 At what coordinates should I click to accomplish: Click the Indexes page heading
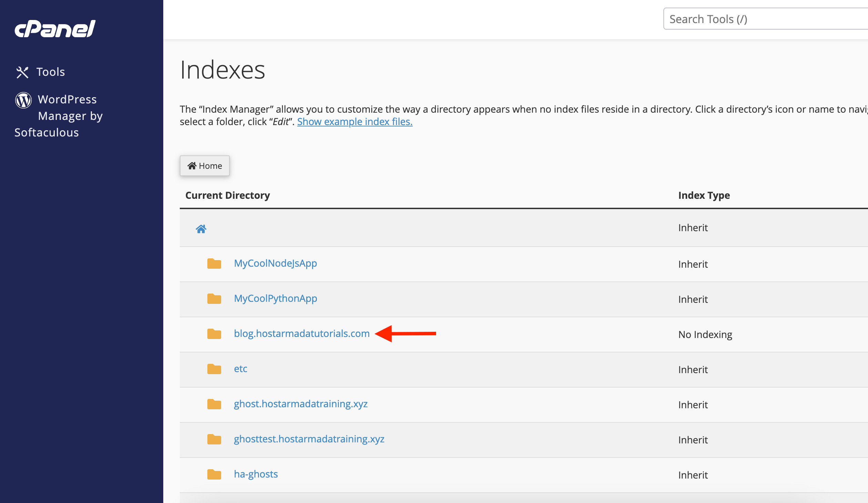point(223,70)
